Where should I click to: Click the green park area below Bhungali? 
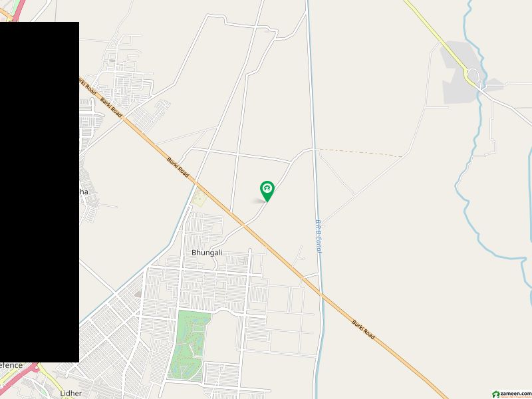pyautogui.click(x=189, y=345)
